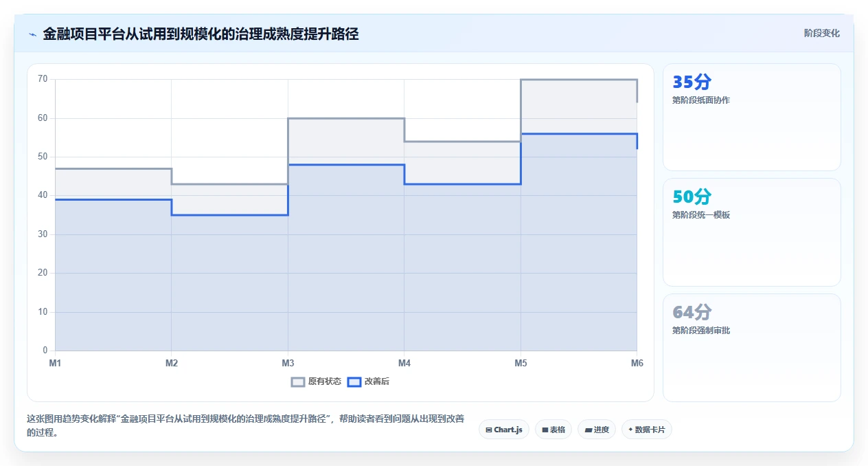Click the 40 y-axis label

pos(43,196)
